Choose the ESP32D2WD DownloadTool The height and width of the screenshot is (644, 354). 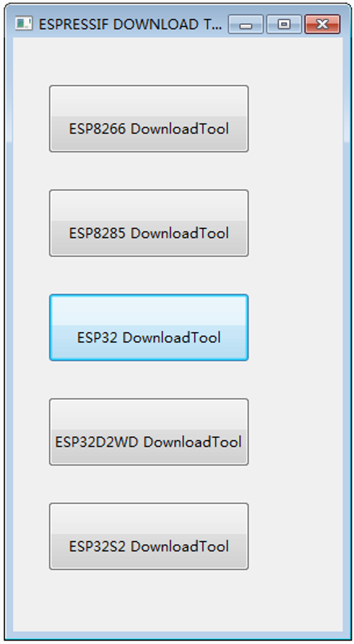(x=149, y=432)
